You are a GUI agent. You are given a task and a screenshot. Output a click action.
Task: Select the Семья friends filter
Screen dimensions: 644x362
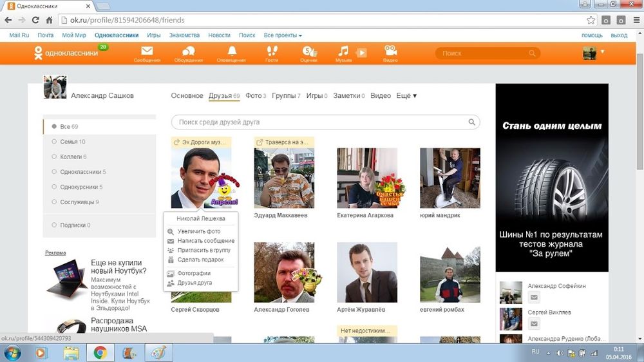click(72, 142)
